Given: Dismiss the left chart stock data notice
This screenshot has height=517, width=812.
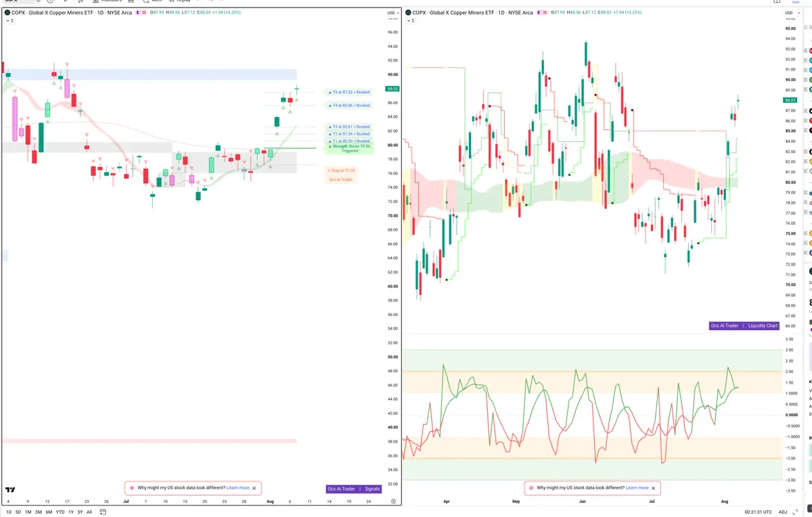Looking at the screenshot, I should click(254, 488).
